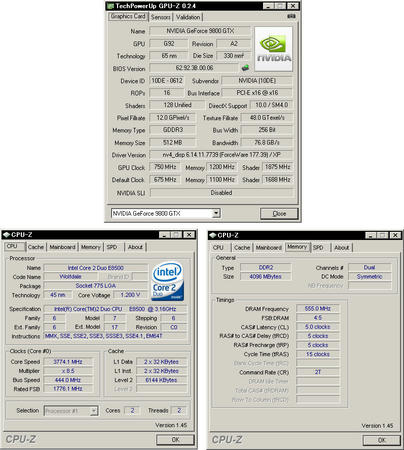
Task: Click the BIOS save chip icon in GPU-Z
Action: [245, 68]
